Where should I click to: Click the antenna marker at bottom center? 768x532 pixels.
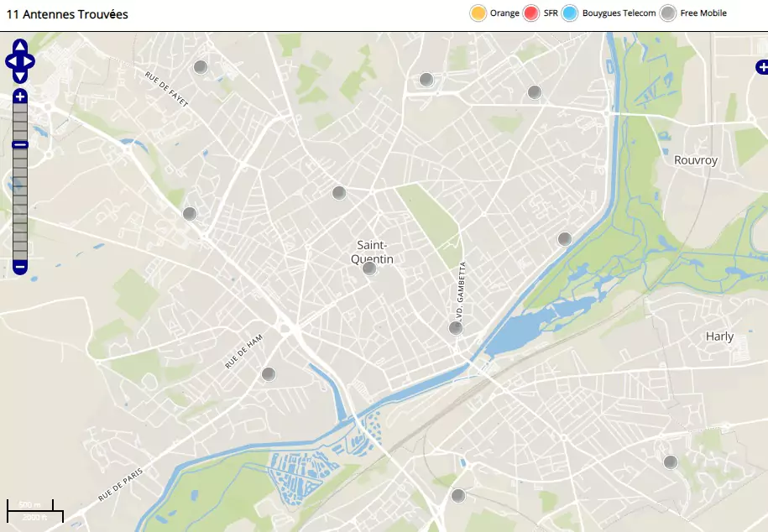[458, 496]
